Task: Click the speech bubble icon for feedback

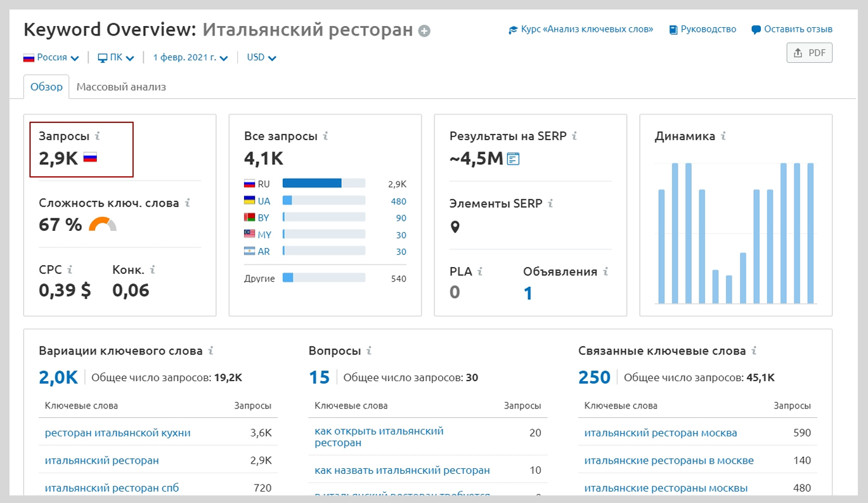Action: click(756, 30)
